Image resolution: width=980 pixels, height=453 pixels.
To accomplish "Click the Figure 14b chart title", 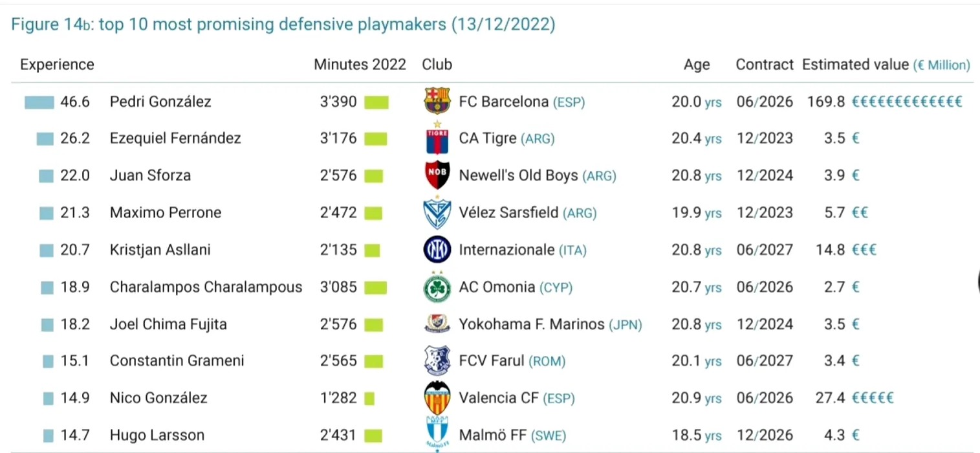I will [x=283, y=25].
